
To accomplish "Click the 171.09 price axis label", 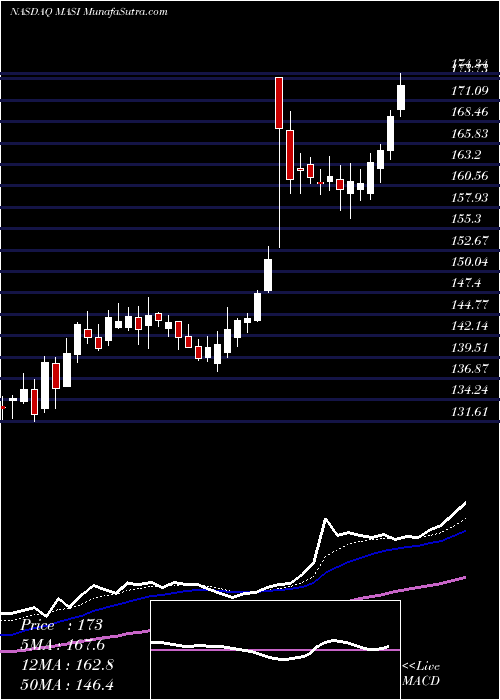I will click(470, 91).
